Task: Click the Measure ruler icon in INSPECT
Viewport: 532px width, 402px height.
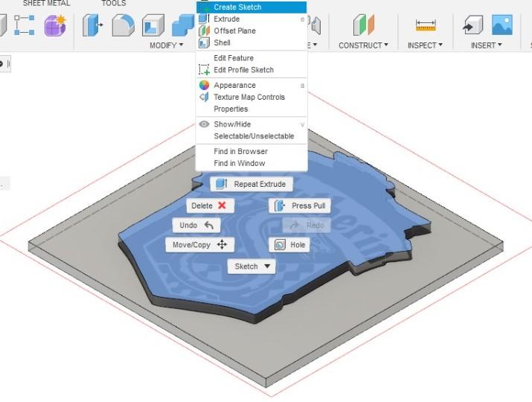Action: pos(426,25)
